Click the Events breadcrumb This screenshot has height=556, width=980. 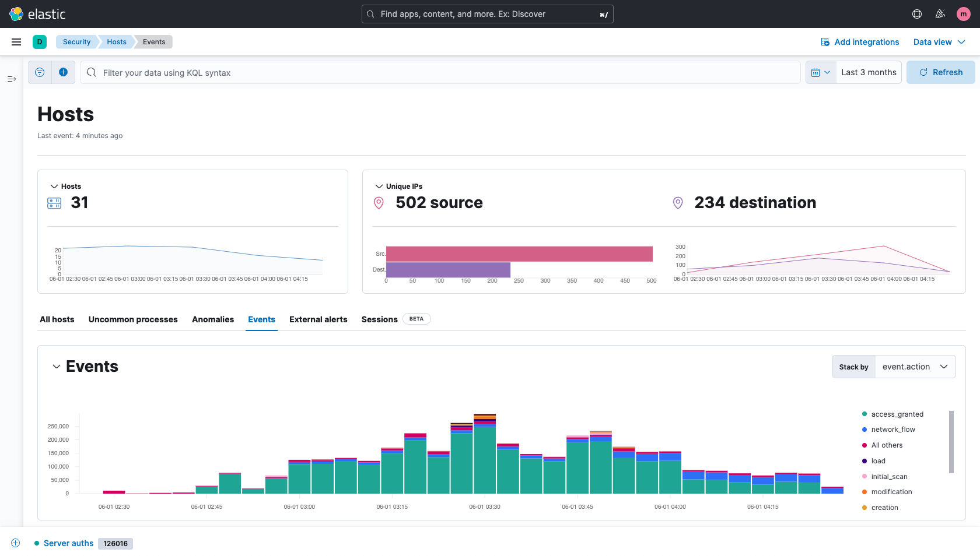[x=154, y=42]
